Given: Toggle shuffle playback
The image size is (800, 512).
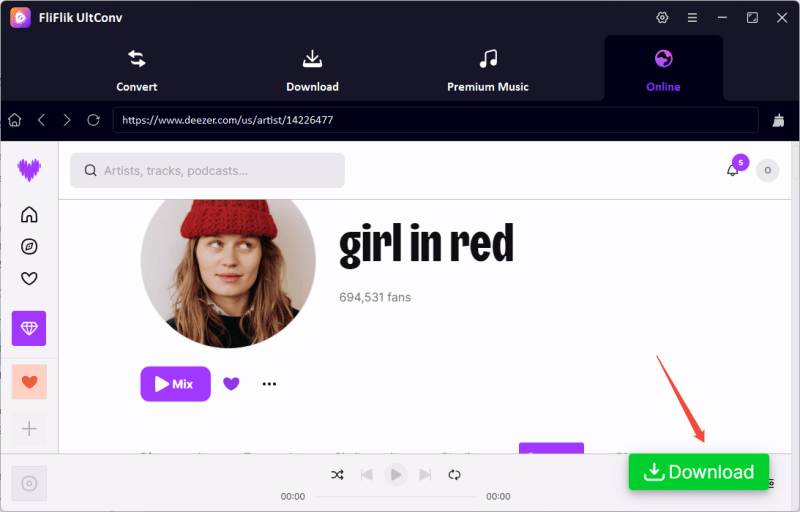Looking at the screenshot, I should click(338, 475).
